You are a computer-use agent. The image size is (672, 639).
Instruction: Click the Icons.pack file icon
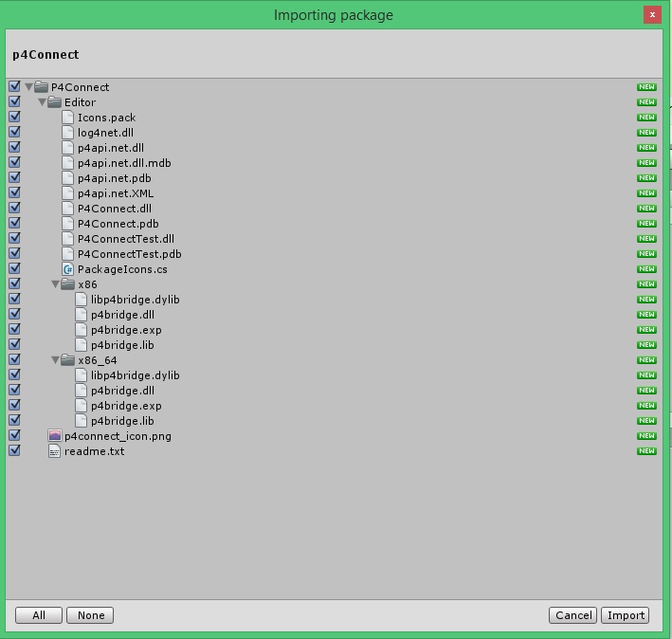(67, 118)
